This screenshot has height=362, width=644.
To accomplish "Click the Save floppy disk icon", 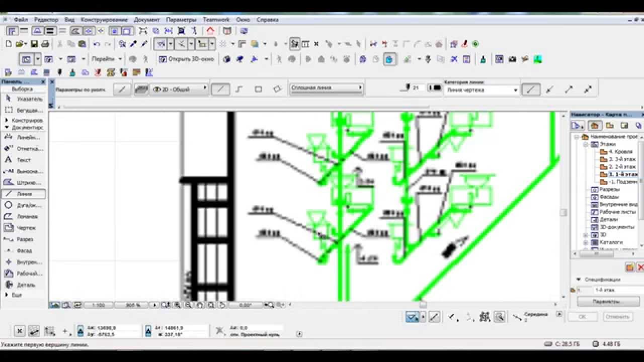I will [x=35, y=44].
